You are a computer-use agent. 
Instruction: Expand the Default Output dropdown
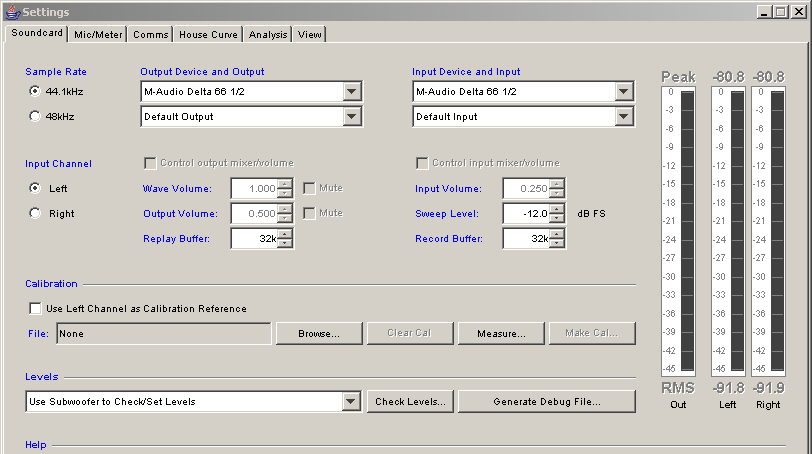click(351, 117)
